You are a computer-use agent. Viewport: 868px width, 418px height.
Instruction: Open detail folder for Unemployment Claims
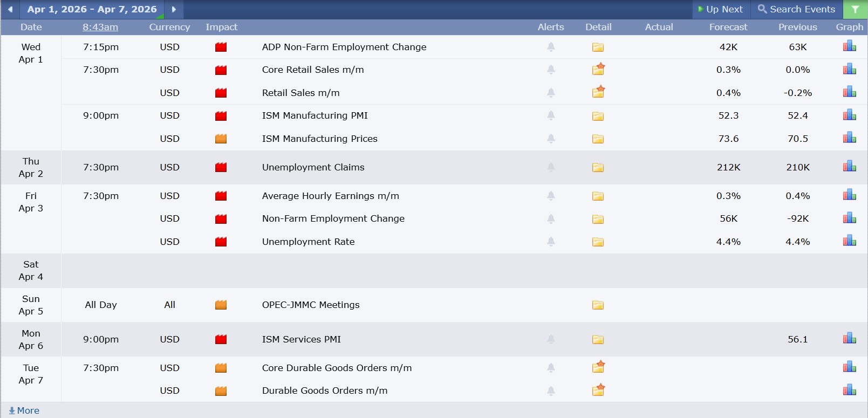pyautogui.click(x=598, y=168)
